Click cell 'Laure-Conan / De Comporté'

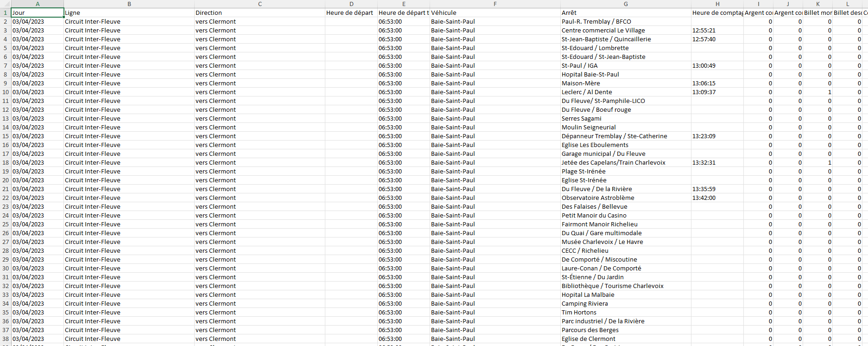tap(626, 268)
